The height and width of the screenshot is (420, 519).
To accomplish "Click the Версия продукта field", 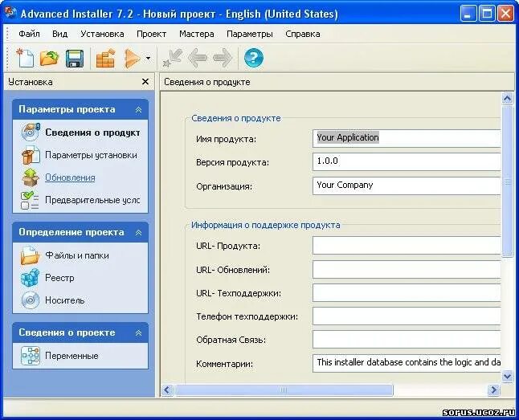I will 407,162.
